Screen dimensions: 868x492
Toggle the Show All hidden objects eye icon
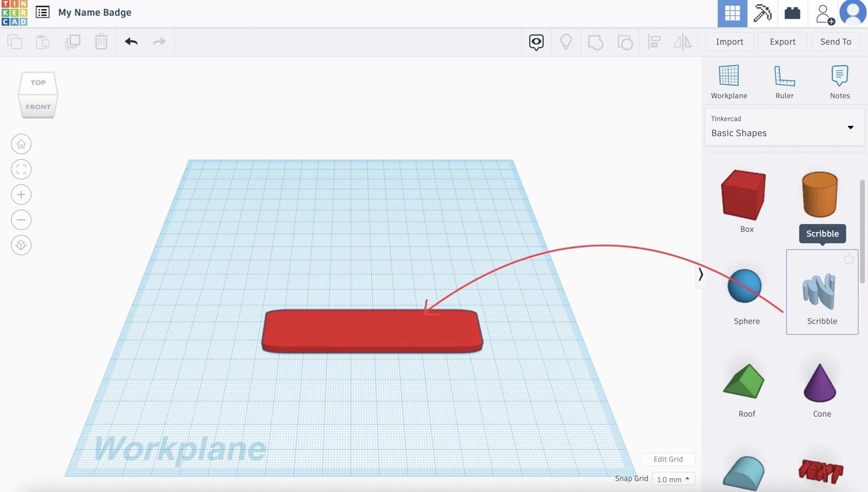(536, 42)
